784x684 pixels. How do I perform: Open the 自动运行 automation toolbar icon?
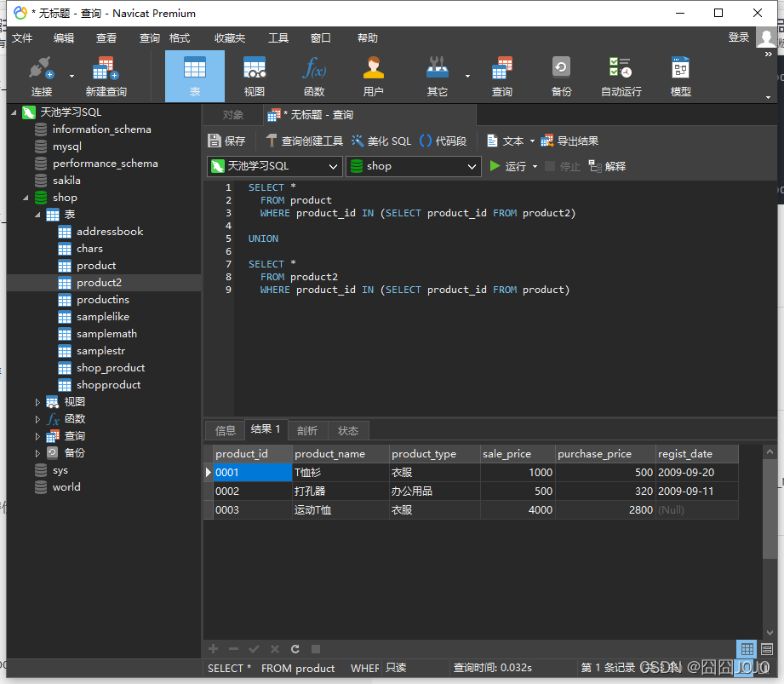621,77
